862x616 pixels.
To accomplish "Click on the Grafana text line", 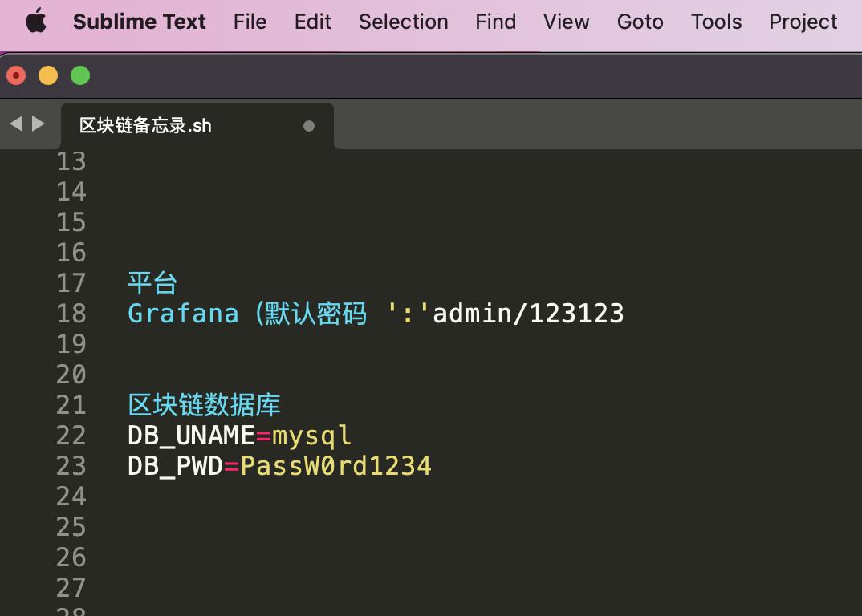I will click(x=375, y=313).
